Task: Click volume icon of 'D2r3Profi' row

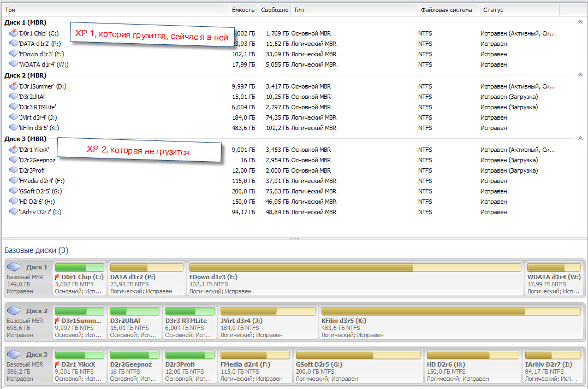Action: (x=14, y=170)
